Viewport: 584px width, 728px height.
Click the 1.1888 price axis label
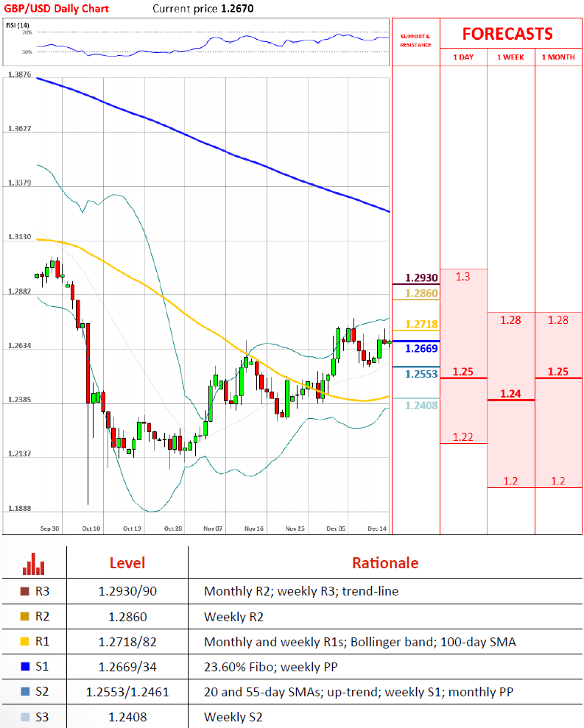pyautogui.click(x=19, y=508)
